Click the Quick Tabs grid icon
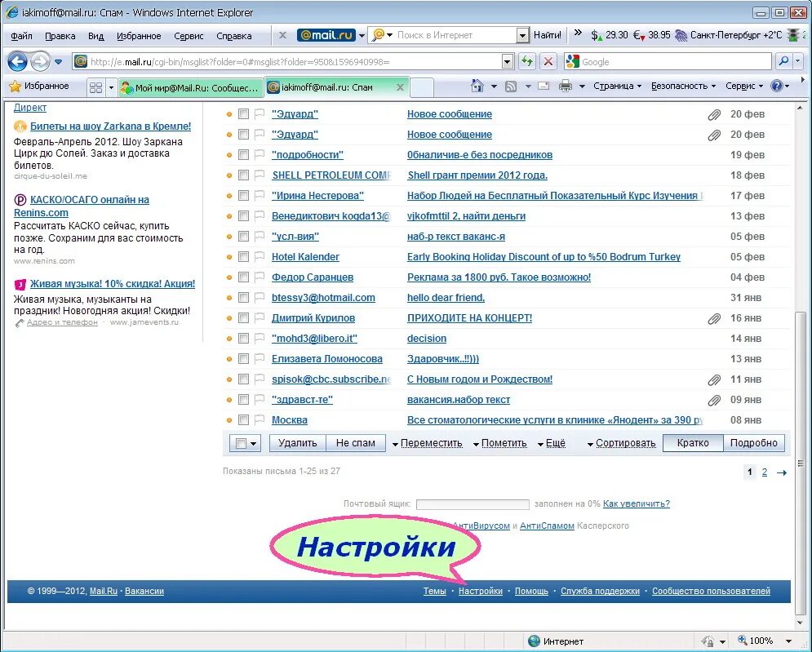 click(x=95, y=87)
